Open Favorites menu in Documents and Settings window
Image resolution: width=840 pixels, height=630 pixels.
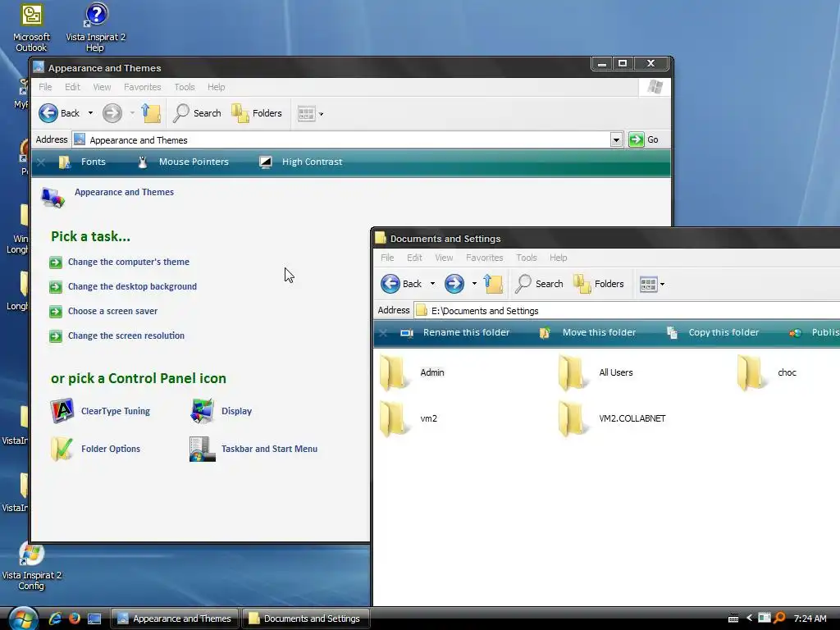click(484, 258)
